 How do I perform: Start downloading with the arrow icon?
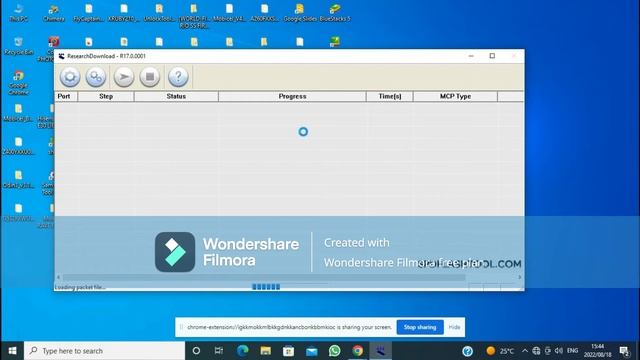tap(124, 77)
